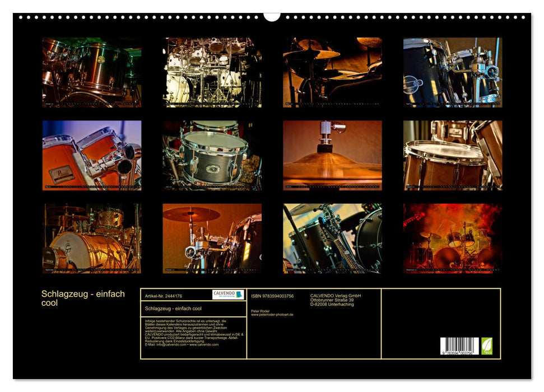Viewport: 544px width, 392px height.
Task: Open the white chrome full drum kit thumbnail
Action: (x=212, y=72)
